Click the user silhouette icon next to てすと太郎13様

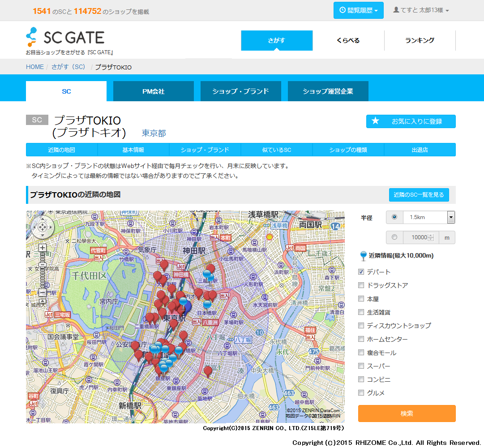tap(396, 10)
